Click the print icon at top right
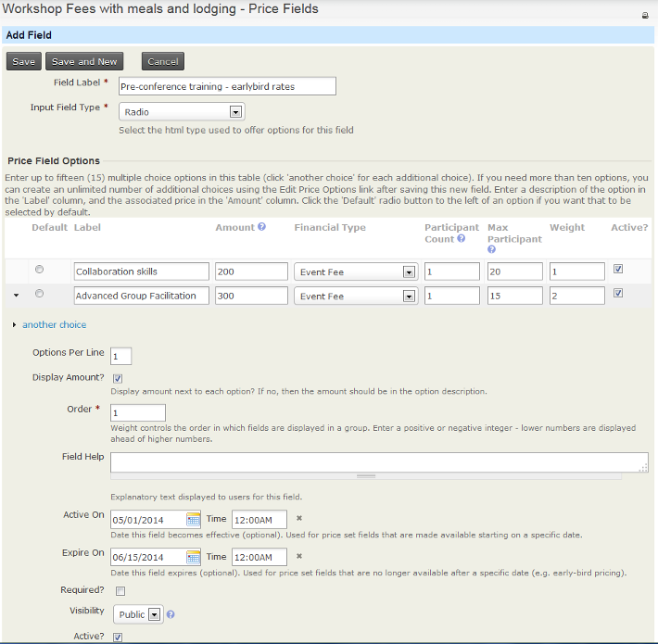 coord(645,16)
